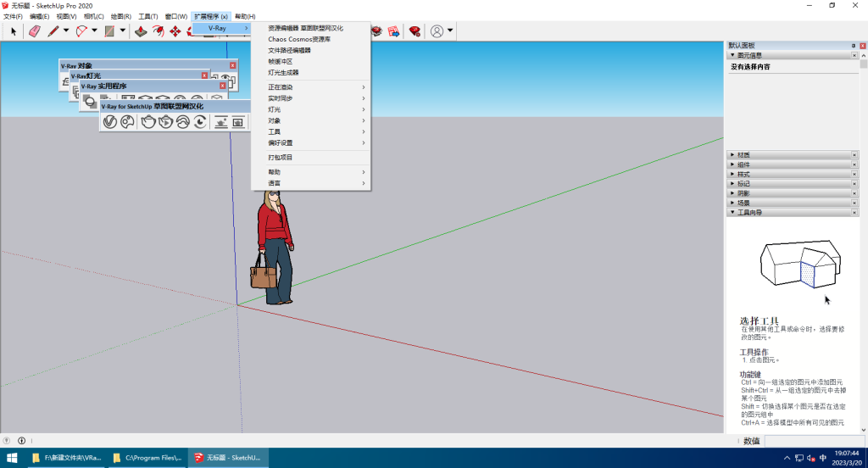
Task: Activate the Push/Pull tool
Action: coord(141,31)
